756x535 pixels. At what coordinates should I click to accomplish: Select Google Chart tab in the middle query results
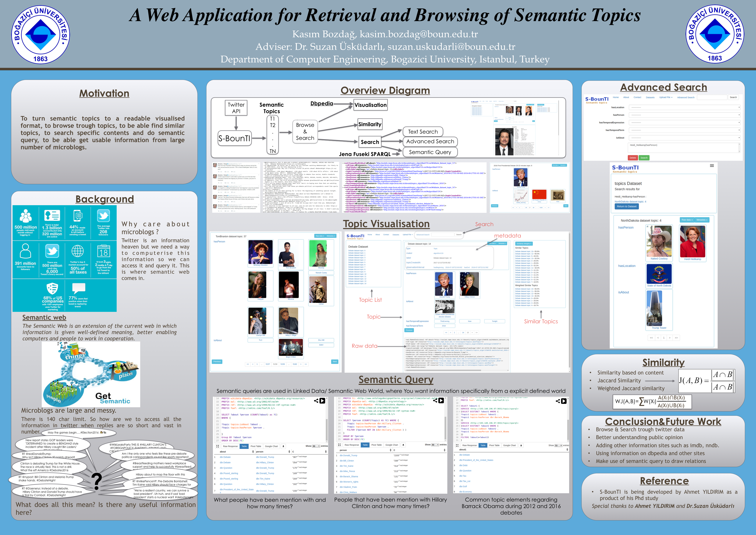[391, 445]
